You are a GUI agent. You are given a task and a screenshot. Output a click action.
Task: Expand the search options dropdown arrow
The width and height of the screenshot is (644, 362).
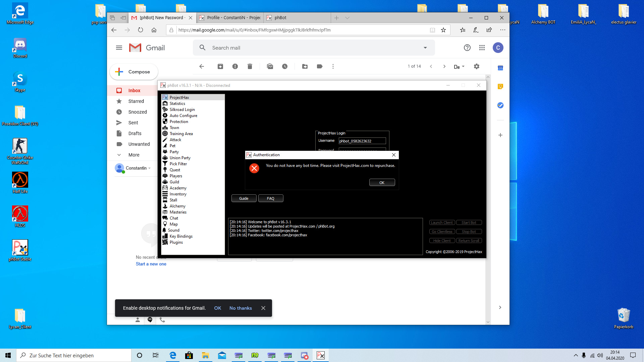coord(425,48)
